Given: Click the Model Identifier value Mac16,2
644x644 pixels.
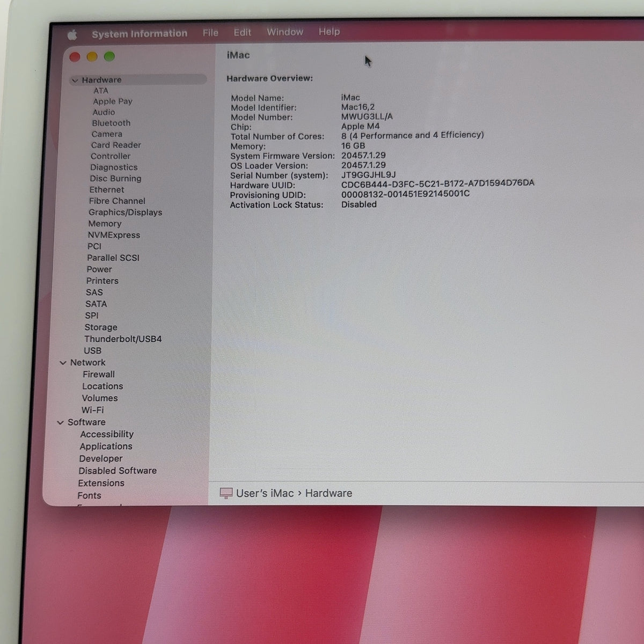Looking at the screenshot, I should point(358,107).
